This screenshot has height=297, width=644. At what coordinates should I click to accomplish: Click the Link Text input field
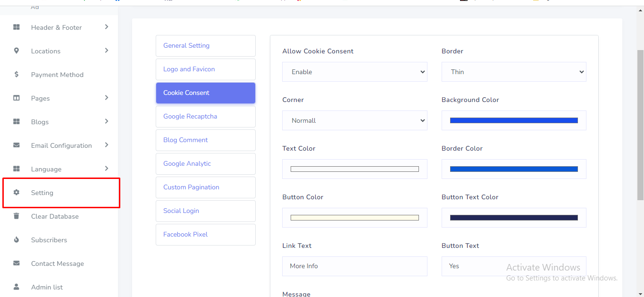click(x=354, y=266)
